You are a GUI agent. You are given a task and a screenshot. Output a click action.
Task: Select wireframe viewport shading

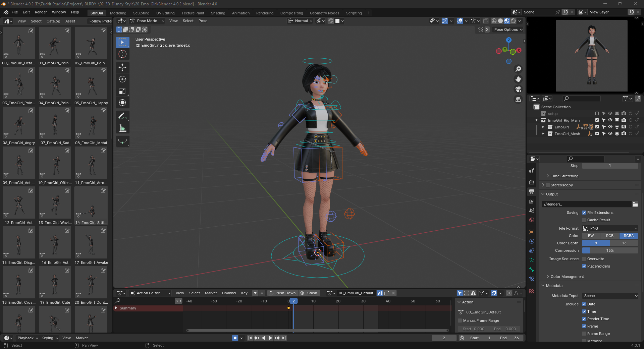click(x=494, y=21)
